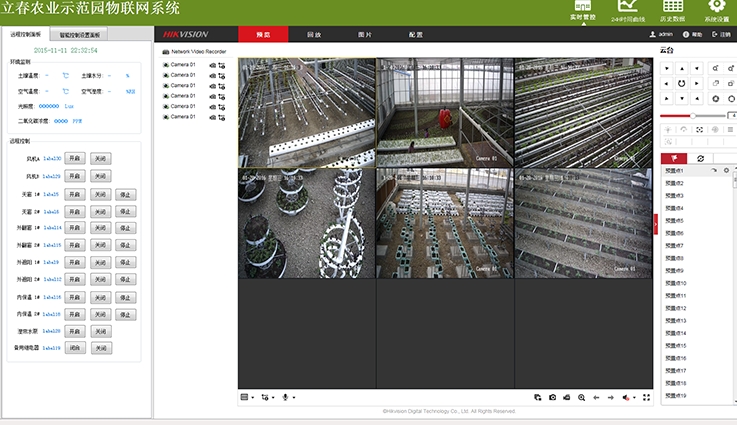Adjust the PTZ speed slider
This screenshot has width=737, height=425.
coord(691,115)
